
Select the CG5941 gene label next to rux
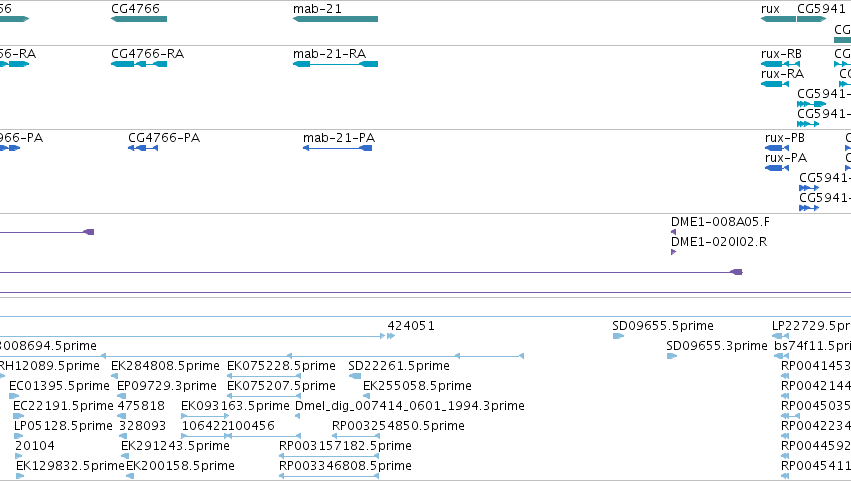coord(821,9)
